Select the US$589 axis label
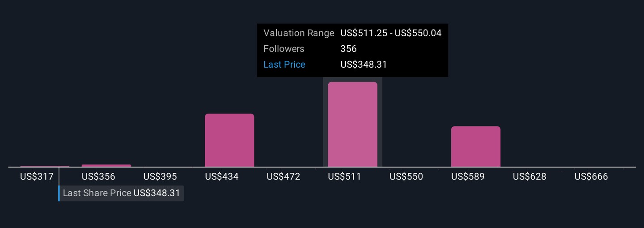The image size is (644, 228). [x=468, y=176]
